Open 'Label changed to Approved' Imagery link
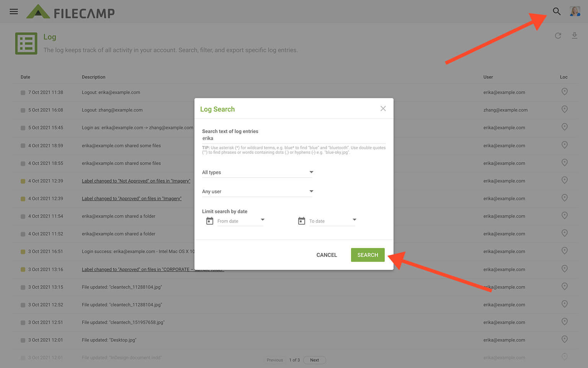 [132, 199]
